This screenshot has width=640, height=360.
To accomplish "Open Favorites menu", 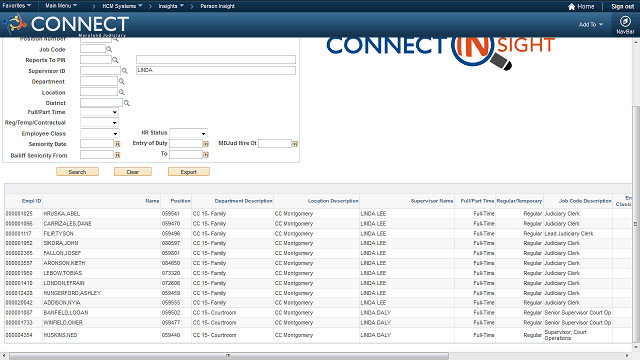I will pyautogui.click(x=17, y=6).
